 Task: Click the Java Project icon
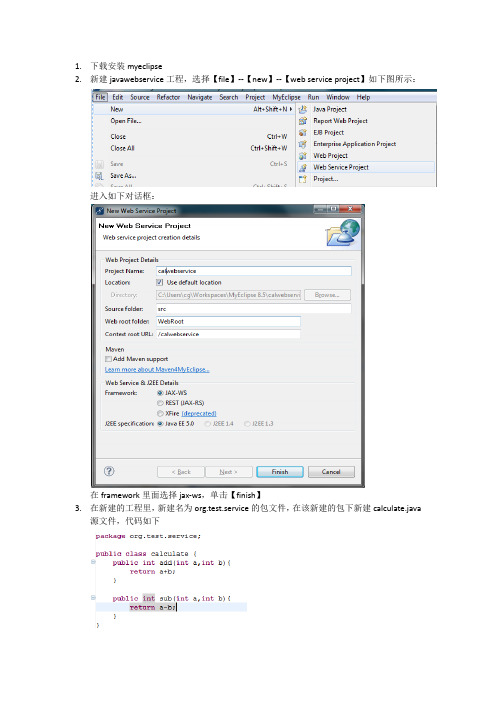(303, 109)
